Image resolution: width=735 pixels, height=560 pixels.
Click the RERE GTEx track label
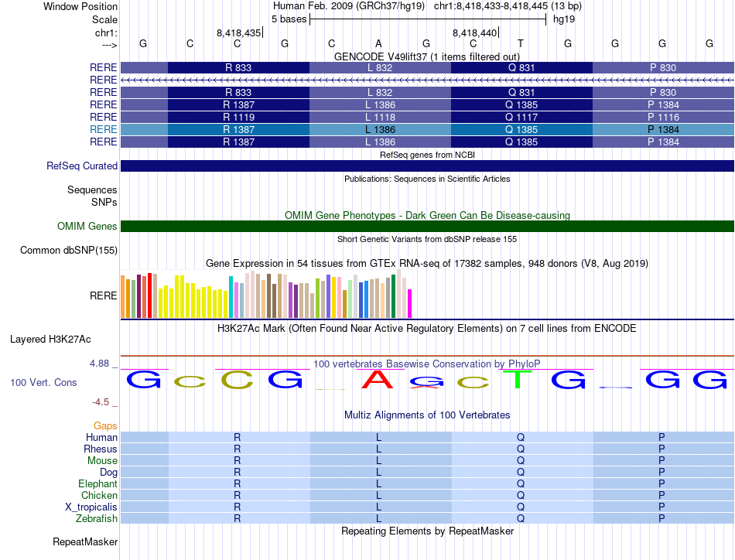click(103, 295)
